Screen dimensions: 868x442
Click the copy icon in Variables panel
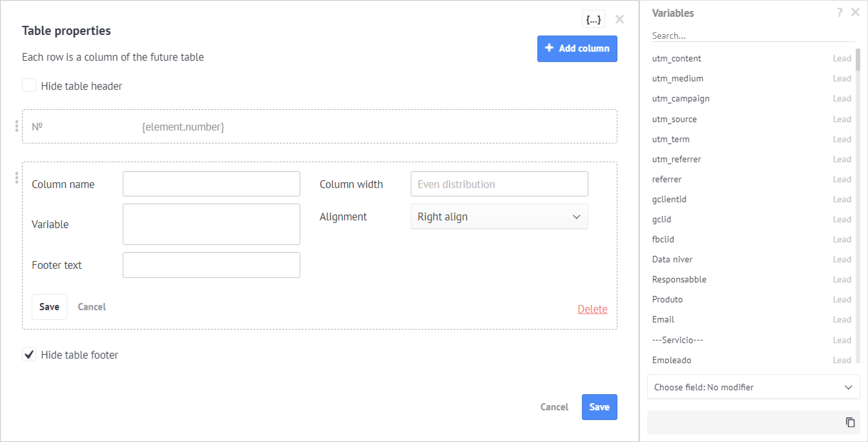point(850,422)
